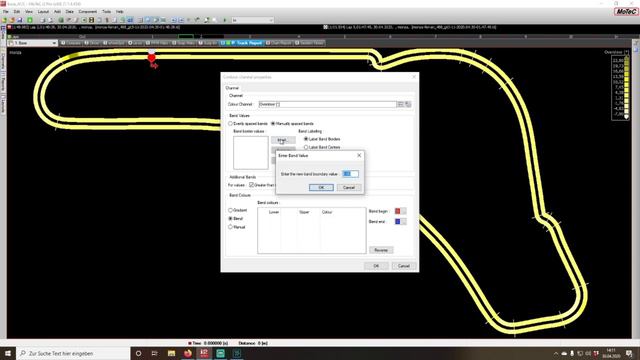Click the MoTeC logo
Viewport: 640px width, 360px height.
626,11
